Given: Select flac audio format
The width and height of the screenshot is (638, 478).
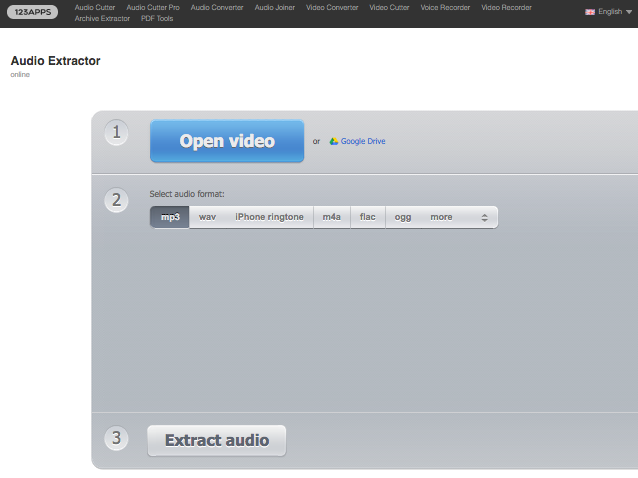Looking at the screenshot, I should [x=367, y=217].
